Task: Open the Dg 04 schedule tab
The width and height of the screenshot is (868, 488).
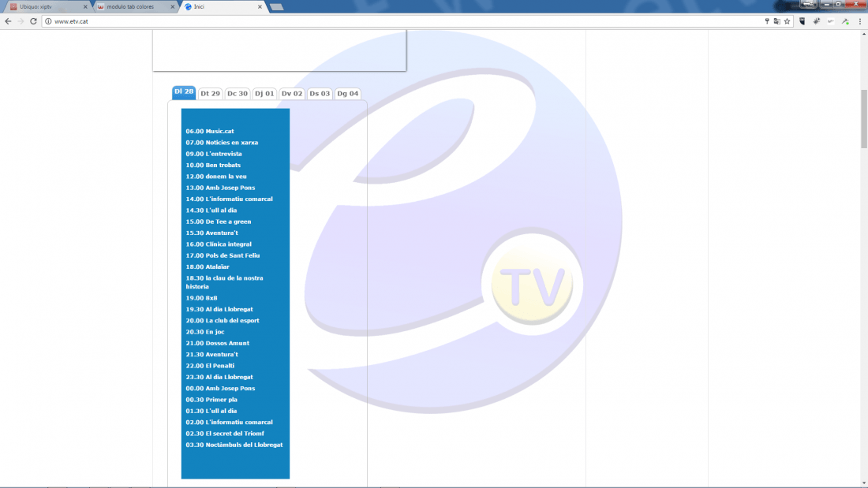Action: pos(348,94)
